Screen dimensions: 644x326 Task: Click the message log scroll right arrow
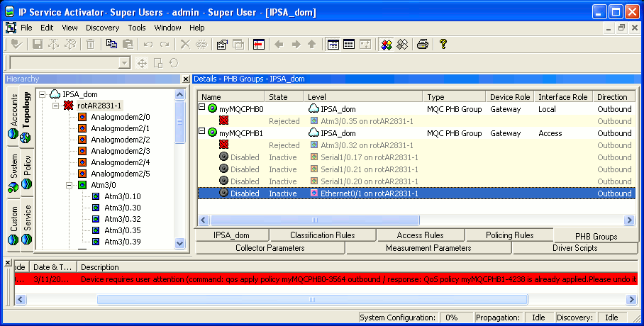(632, 299)
